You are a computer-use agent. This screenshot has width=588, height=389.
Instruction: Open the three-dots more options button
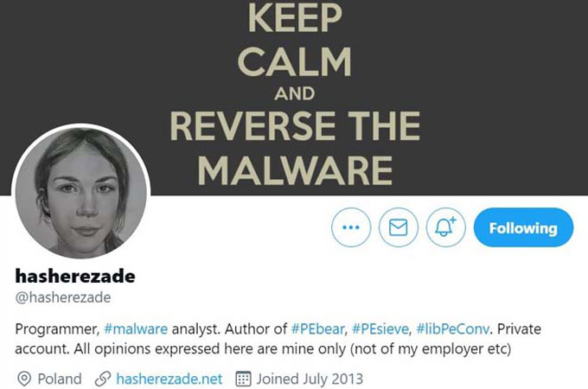(351, 227)
